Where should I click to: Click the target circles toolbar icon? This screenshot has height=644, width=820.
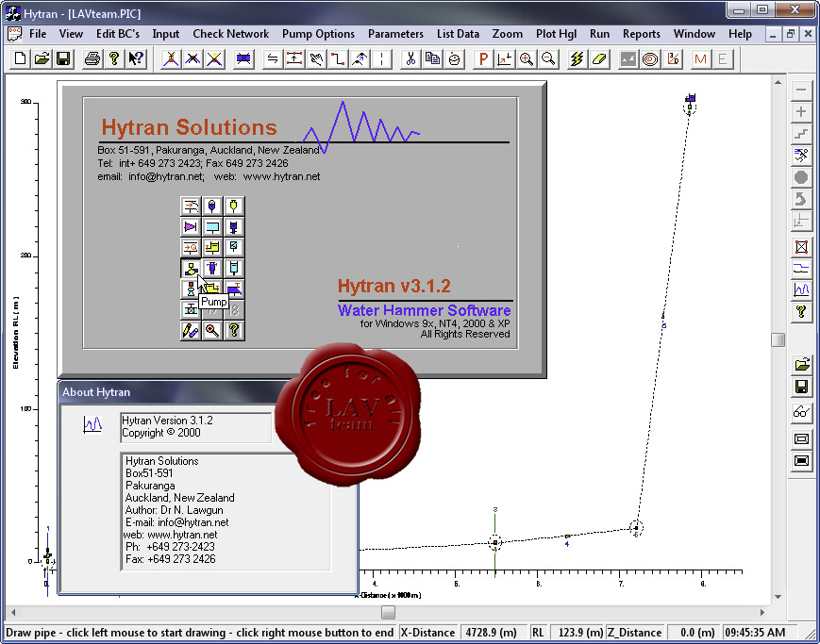point(650,58)
